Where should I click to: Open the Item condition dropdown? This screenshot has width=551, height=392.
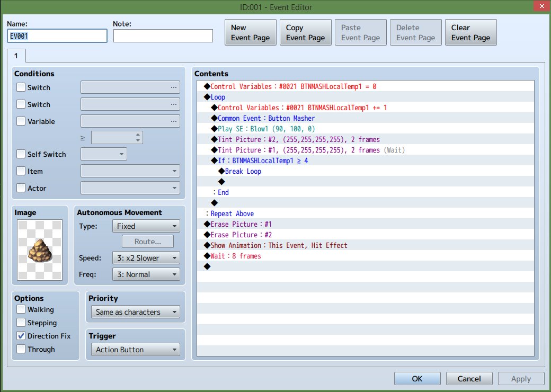(130, 171)
